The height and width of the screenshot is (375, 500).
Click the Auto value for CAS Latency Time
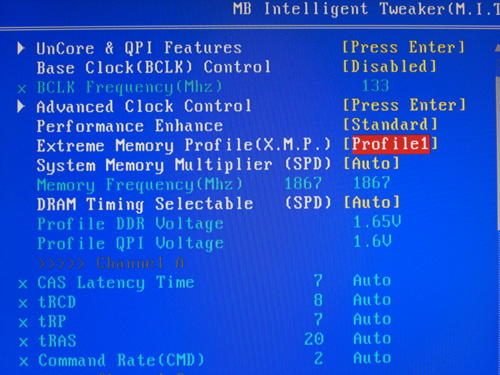(x=372, y=280)
